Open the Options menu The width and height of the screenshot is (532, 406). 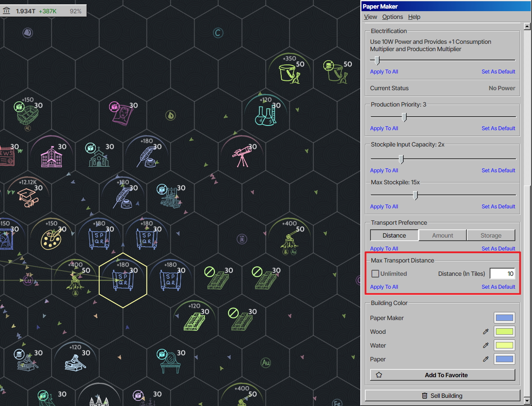(392, 17)
